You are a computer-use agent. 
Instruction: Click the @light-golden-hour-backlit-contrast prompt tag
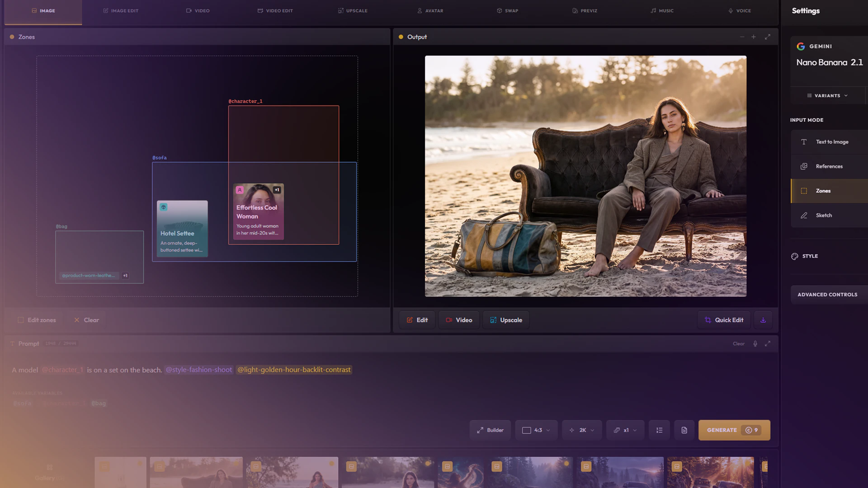coord(294,370)
